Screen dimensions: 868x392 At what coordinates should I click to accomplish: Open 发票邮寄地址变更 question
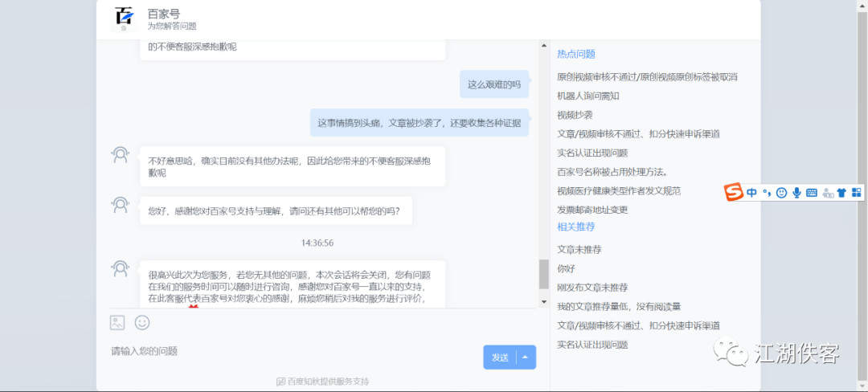592,210
